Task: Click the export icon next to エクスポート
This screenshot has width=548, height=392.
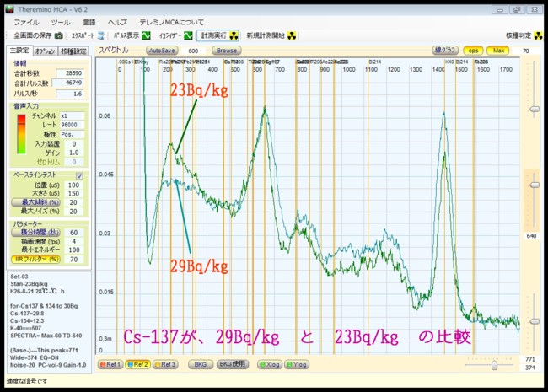Action: click(x=100, y=35)
